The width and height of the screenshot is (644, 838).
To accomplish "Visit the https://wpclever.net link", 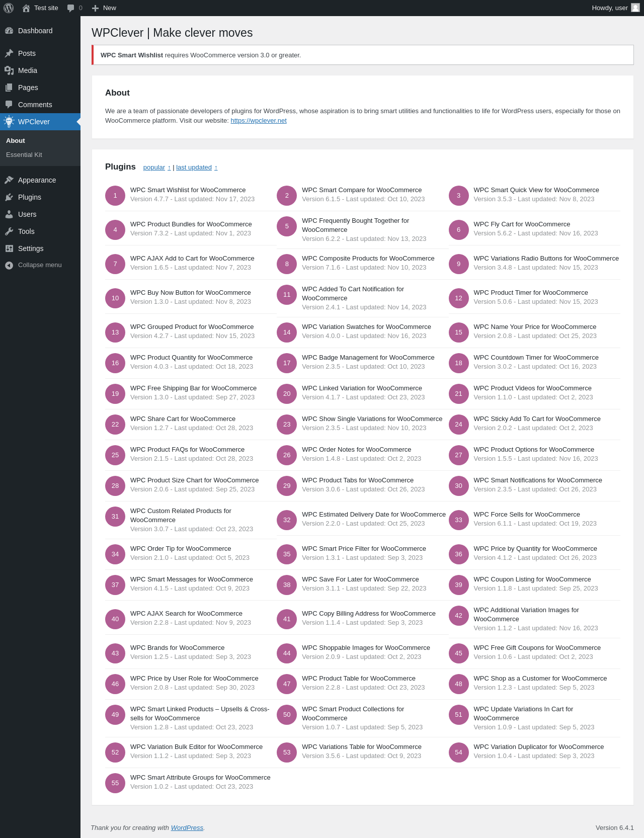I will point(259,121).
